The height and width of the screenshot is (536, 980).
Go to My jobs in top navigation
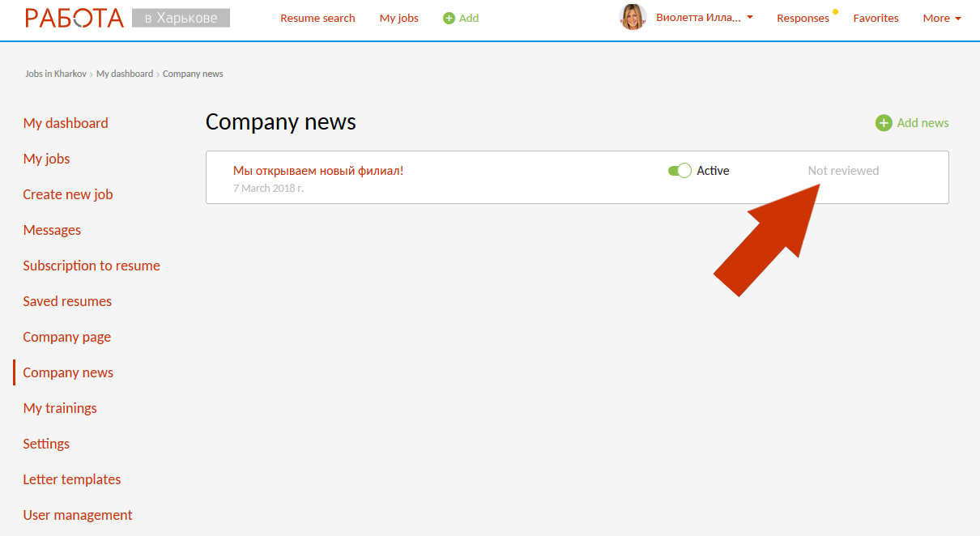(x=398, y=18)
